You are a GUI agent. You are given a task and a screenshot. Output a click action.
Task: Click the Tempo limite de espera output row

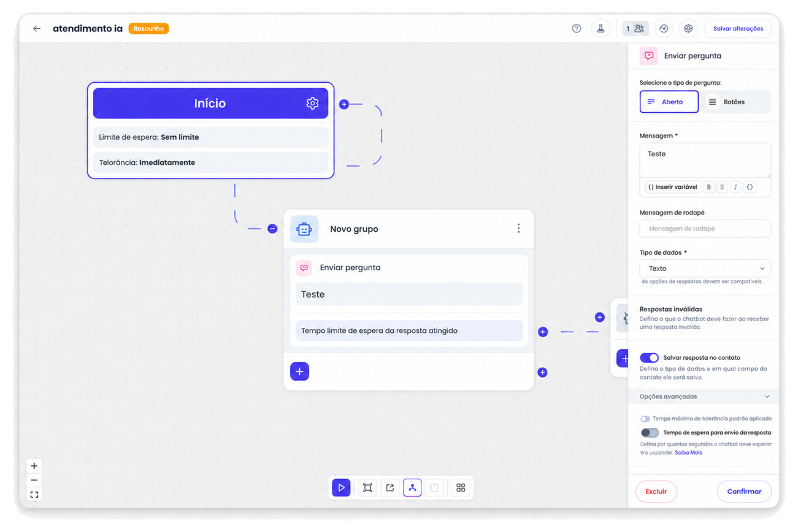(x=409, y=331)
